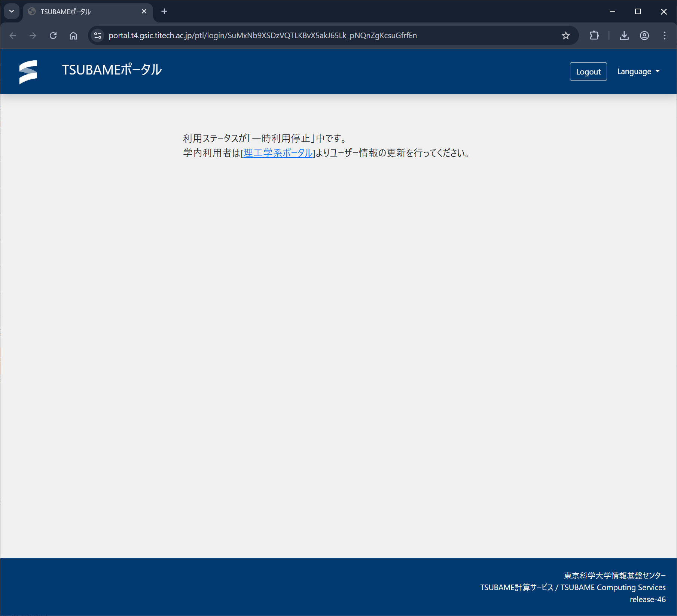Image resolution: width=677 pixels, height=616 pixels.
Task: Click the TSUBAMEポータル header title
Action: click(112, 70)
